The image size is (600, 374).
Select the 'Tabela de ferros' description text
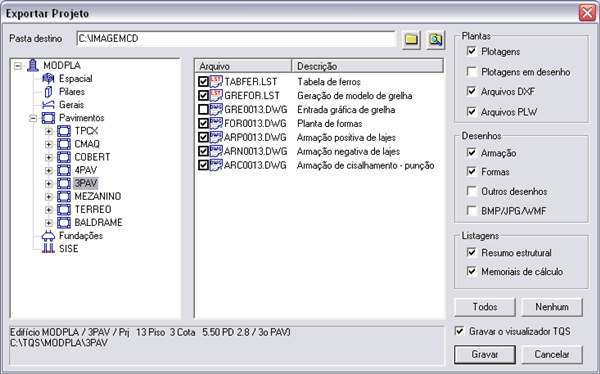(x=329, y=82)
